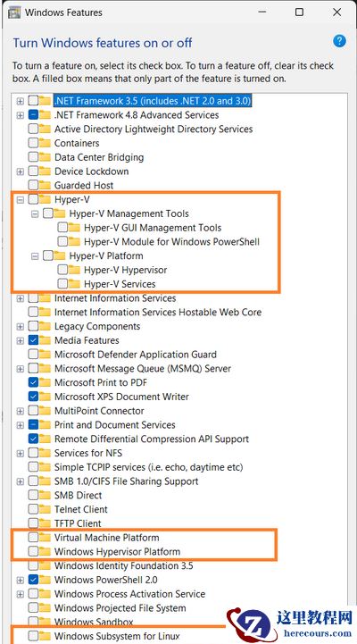Expand SMB 1.0/CIFS File Sharing Support
The width and height of the screenshot is (357, 644).
(x=21, y=481)
